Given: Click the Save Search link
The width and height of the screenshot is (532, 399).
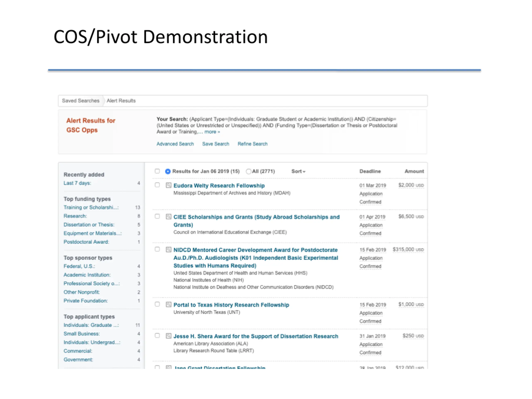Looking at the screenshot, I should 216,144.
